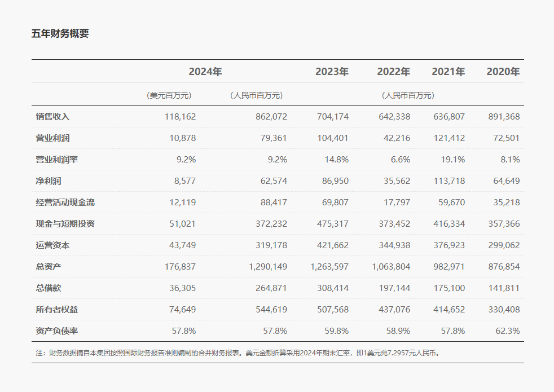Image resolution: width=554 pixels, height=392 pixels.
Task: Select 2023 total assets 1,263,597
Action: click(x=329, y=267)
